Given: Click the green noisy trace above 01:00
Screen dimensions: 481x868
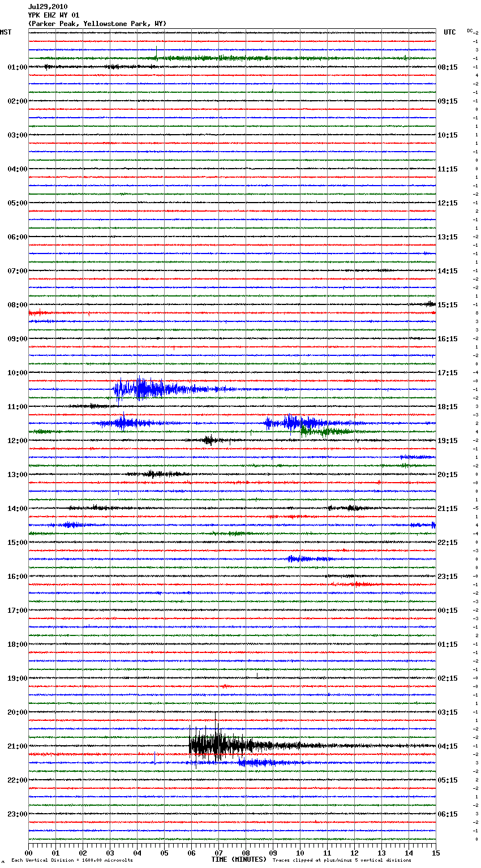Looking at the screenshot, I should 232,58.
